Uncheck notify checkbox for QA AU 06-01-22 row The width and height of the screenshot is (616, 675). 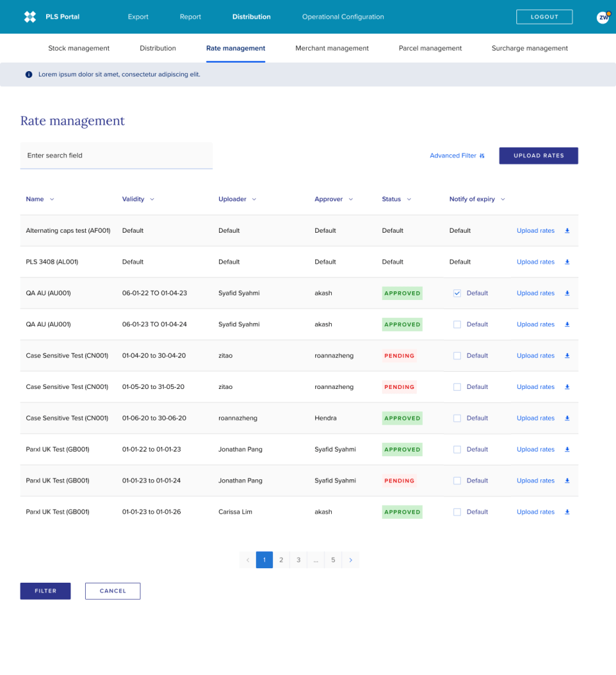click(x=457, y=293)
